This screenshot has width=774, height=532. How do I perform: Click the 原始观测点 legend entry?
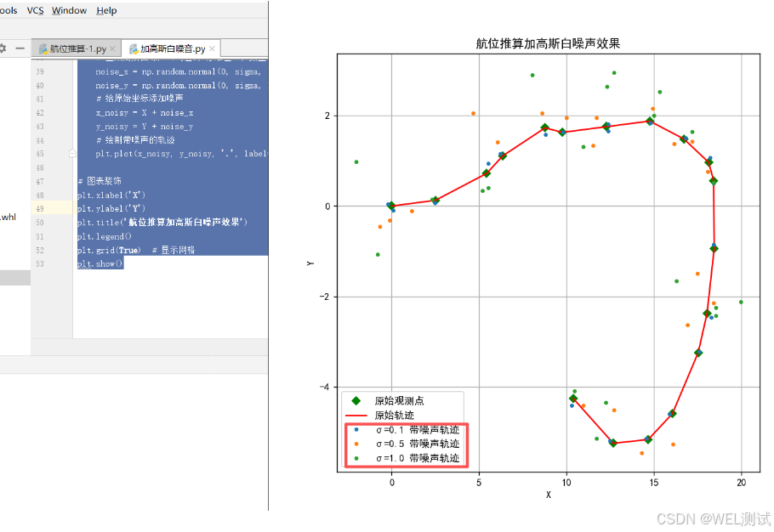[400, 401]
